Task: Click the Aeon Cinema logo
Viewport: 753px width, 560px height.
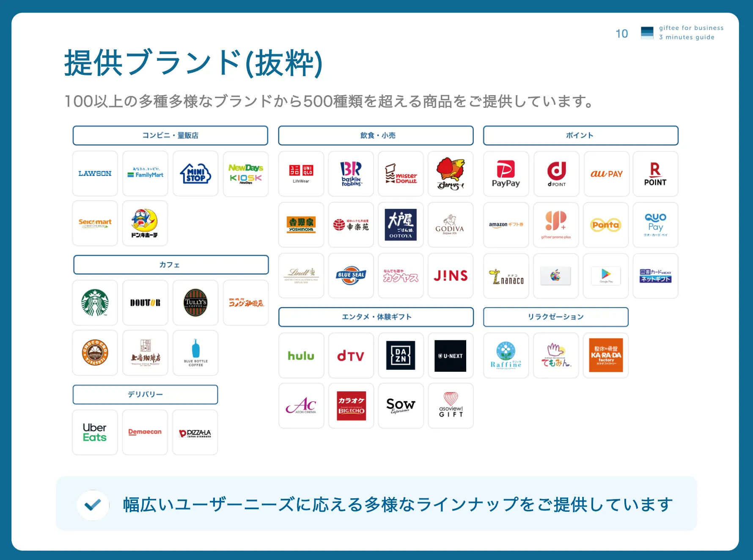Action: click(x=301, y=406)
